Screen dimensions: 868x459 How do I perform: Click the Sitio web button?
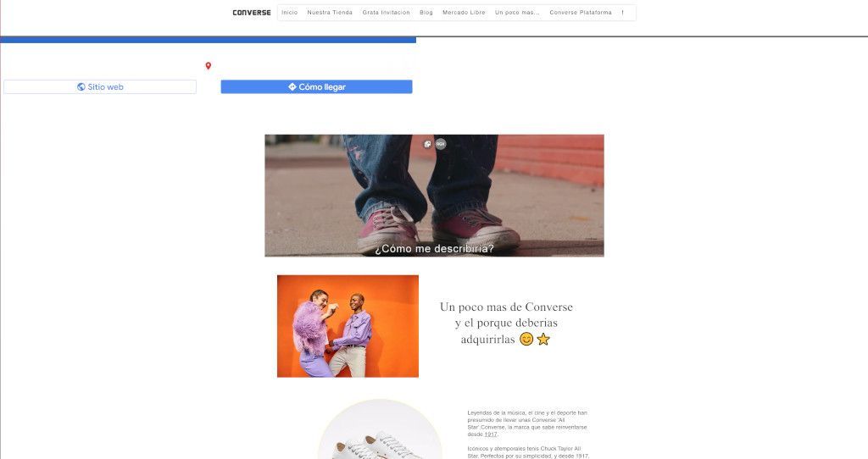click(100, 87)
